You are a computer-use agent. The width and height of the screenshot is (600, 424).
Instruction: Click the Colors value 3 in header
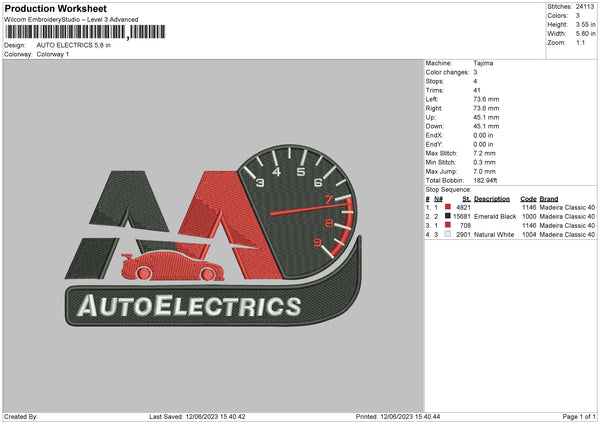coord(578,16)
